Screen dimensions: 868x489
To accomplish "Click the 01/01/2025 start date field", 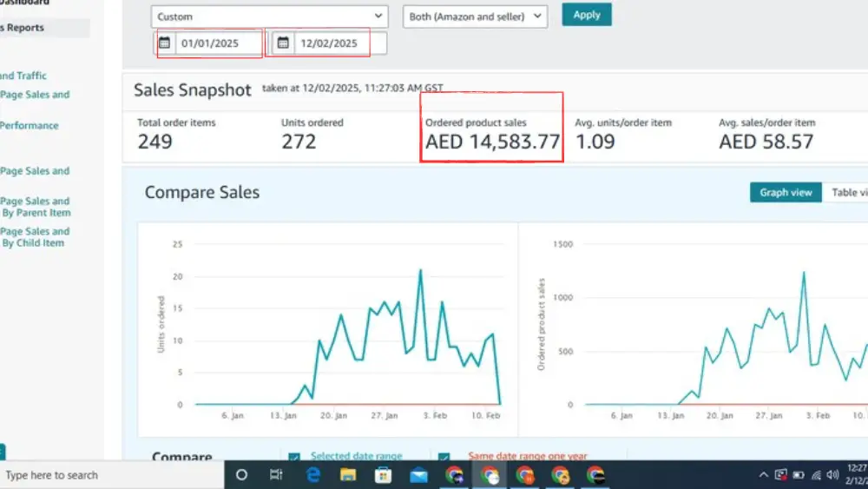I will 220,43.
